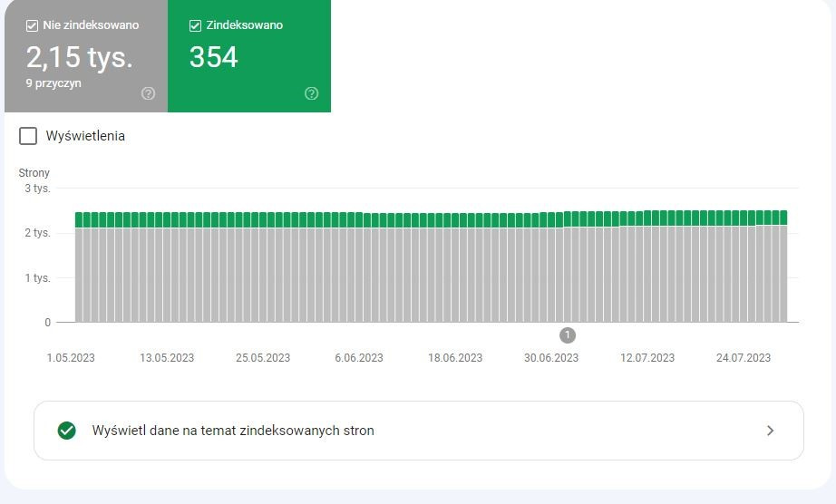
Task: Click green bar top above 6.06.2023 label
Action: (359, 219)
